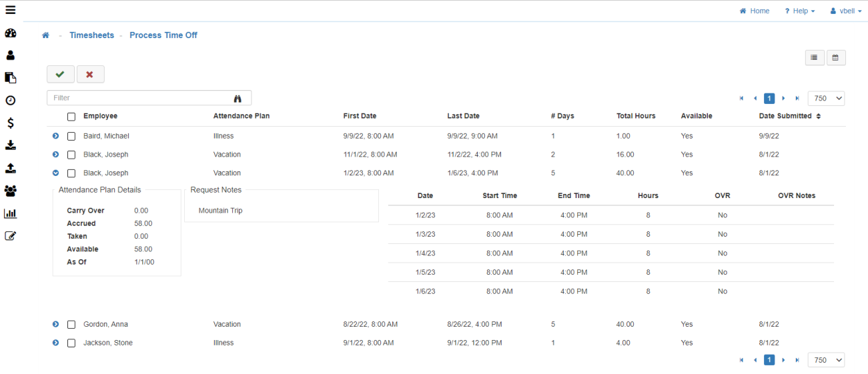Open the dashboard gauge icon in sidebar
Viewport: 868px width, 374px height.
click(11, 33)
